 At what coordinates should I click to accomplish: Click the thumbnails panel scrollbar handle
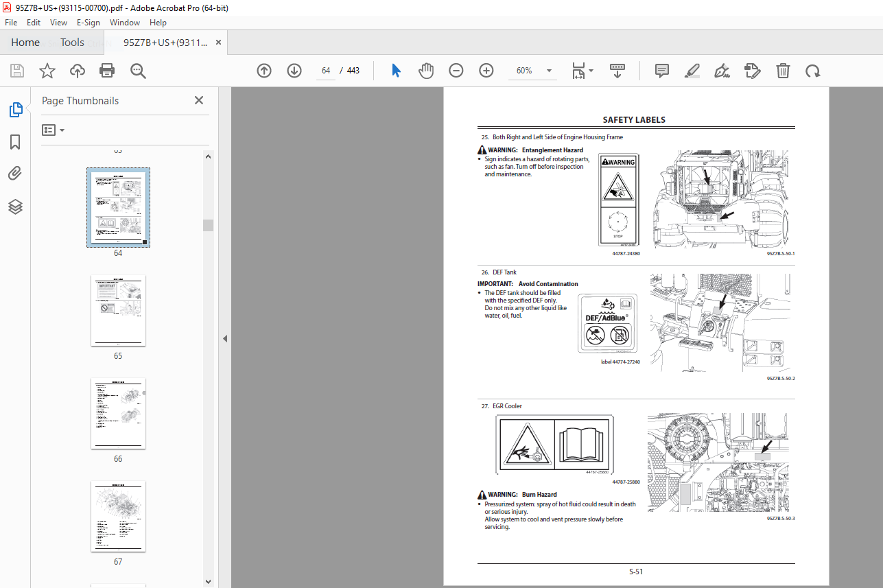208,225
